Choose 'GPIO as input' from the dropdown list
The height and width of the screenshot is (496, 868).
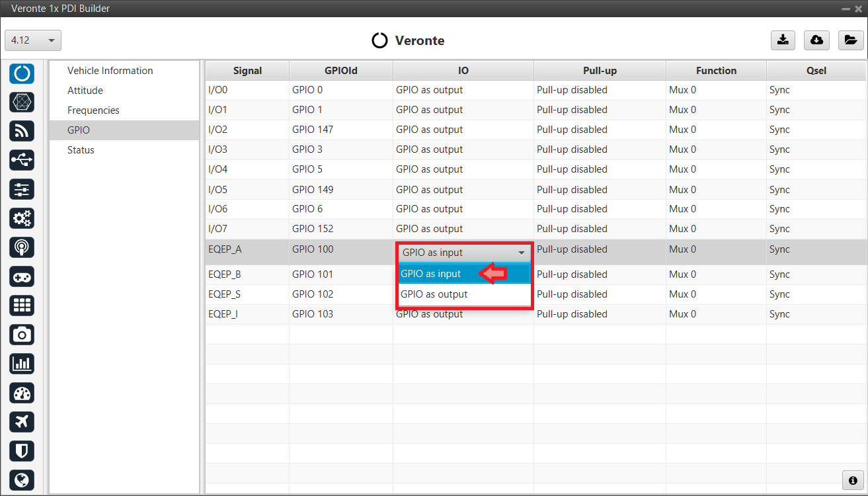[x=464, y=274]
